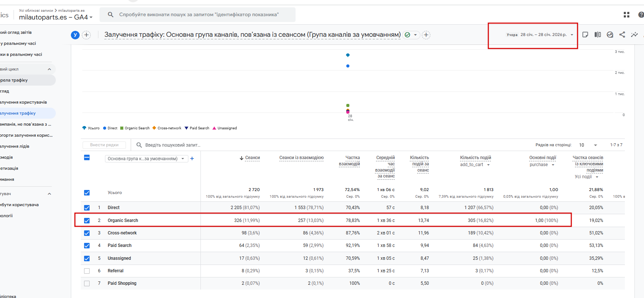The height and width of the screenshot is (298, 644).
Task: Check the Referral row checkbox
Action: [87, 271]
